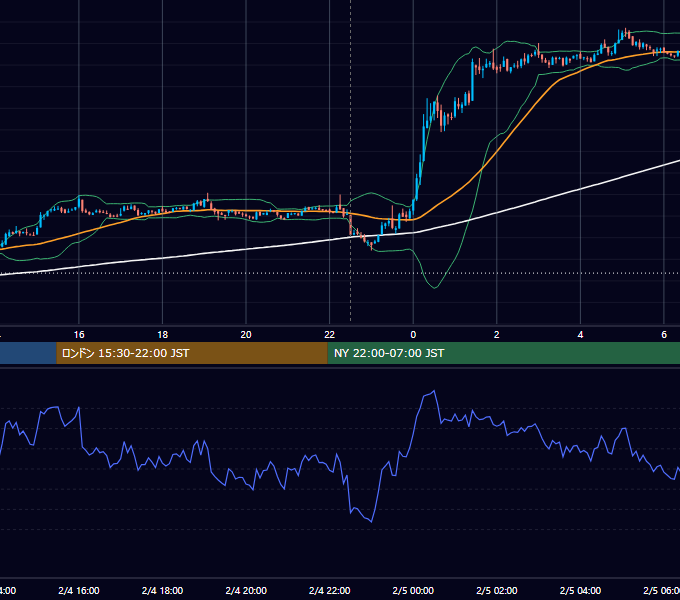Click the blue session bar before ロンドン

(x=28, y=353)
